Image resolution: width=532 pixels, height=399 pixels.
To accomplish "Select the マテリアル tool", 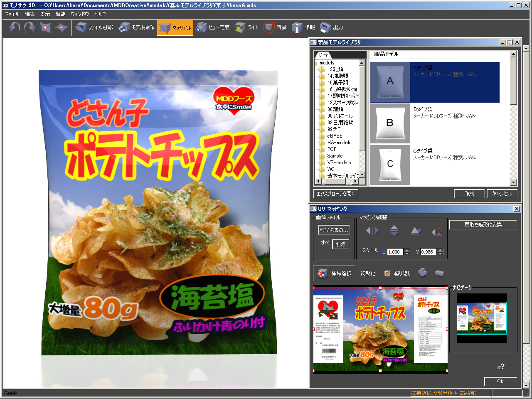I will (x=175, y=28).
